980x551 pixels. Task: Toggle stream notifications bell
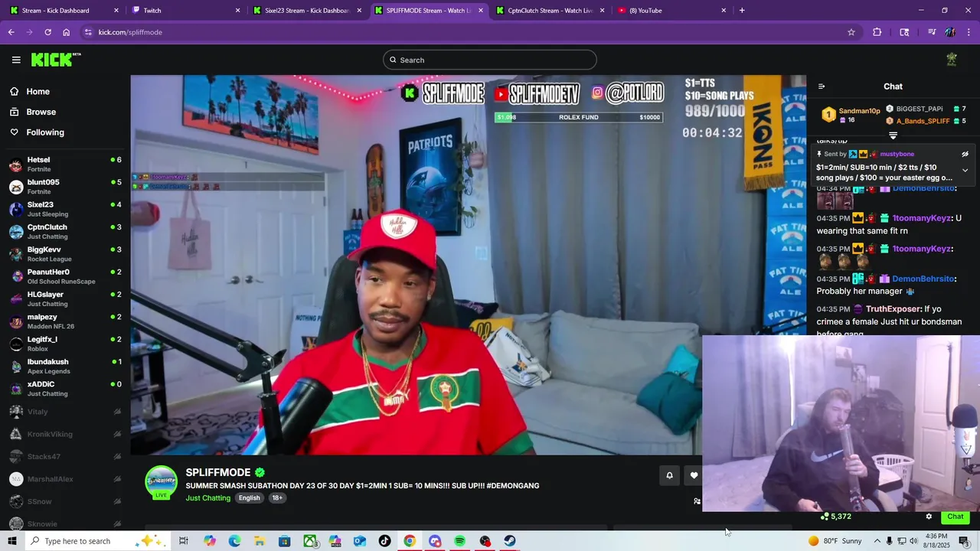point(669,475)
